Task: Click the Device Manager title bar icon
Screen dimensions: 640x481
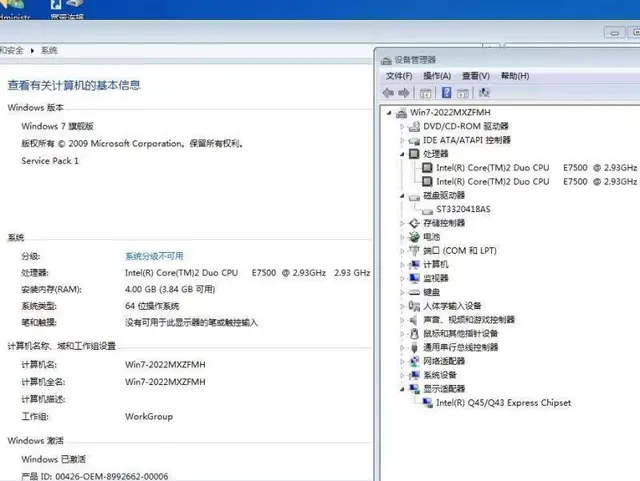Action: (x=386, y=60)
